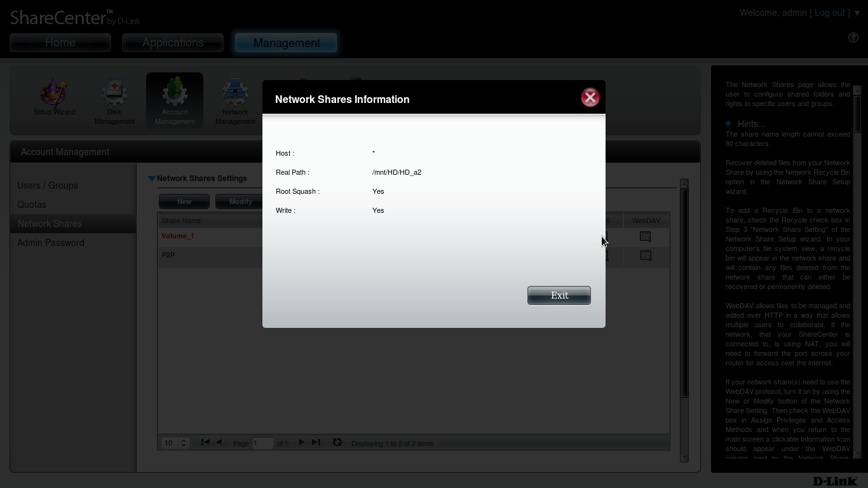Click the Account Management panel title
Image resolution: width=868 pixels, height=488 pixels.
[65, 152]
